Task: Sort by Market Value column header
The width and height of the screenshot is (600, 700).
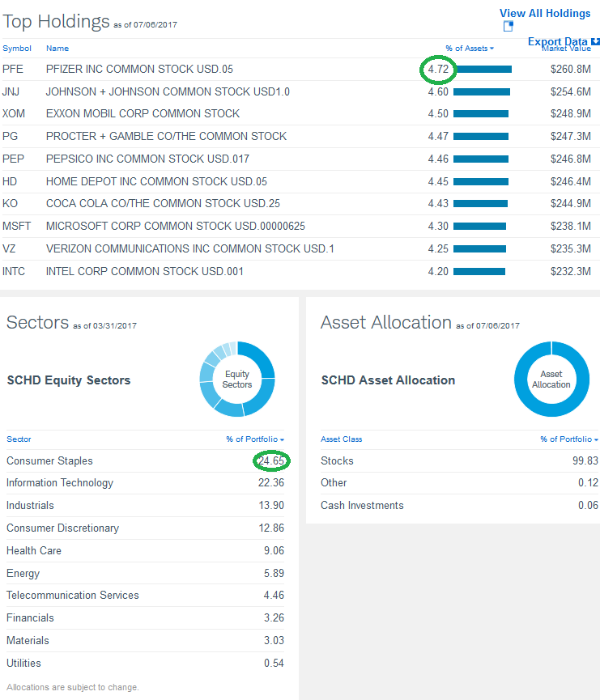Action: pos(566,49)
